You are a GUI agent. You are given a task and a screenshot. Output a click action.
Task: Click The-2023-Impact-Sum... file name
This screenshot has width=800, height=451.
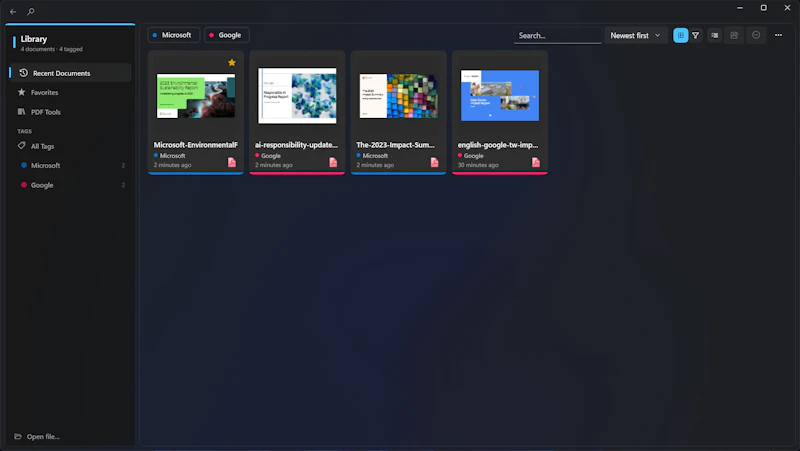click(x=395, y=145)
